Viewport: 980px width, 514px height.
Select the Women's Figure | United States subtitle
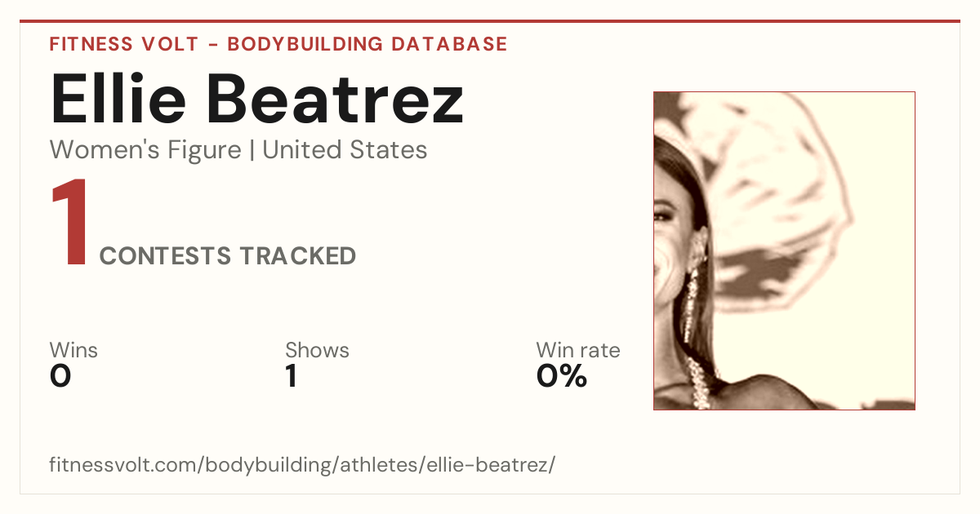238,150
